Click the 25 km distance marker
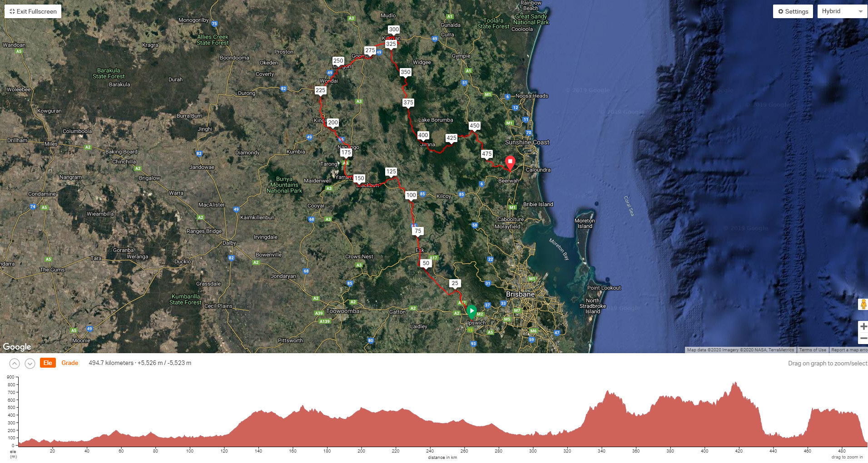868x463 pixels. coord(455,283)
